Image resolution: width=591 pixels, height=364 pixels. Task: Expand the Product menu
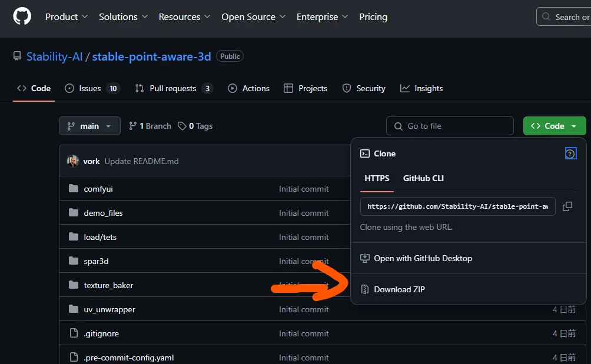[67, 17]
